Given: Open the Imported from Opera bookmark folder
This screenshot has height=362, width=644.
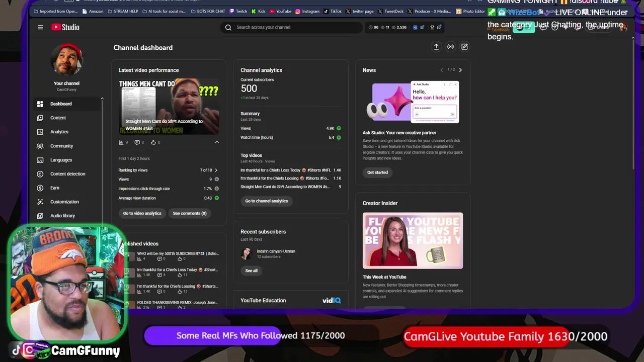Looking at the screenshot, I should 55,11.
